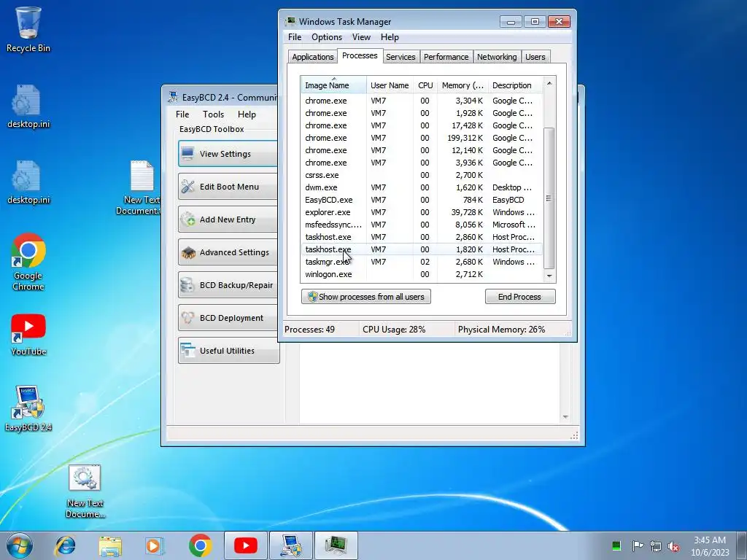Sort processes by CPU column

(425, 85)
